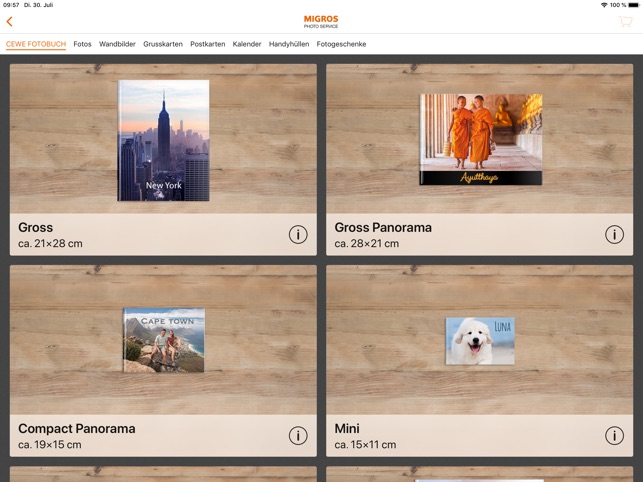Click the ca. 28×21 cm size text

point(367,244)
